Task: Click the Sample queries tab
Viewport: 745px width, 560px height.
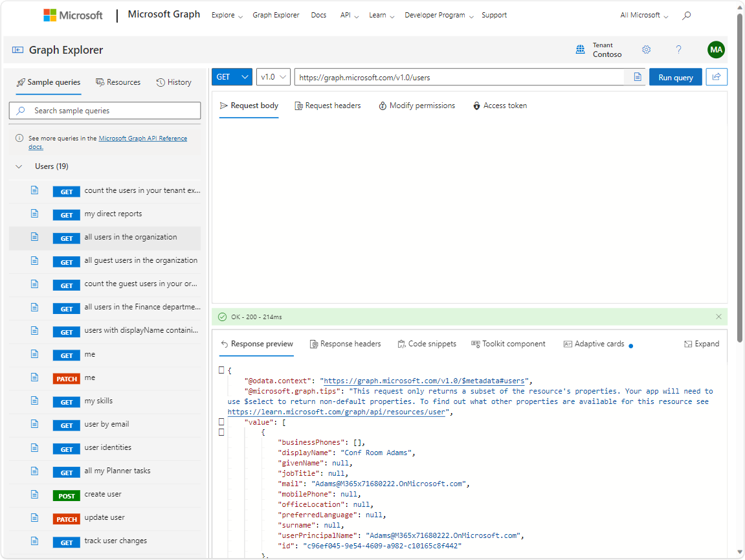Action: pyautogui.click(x=49, y=82)
